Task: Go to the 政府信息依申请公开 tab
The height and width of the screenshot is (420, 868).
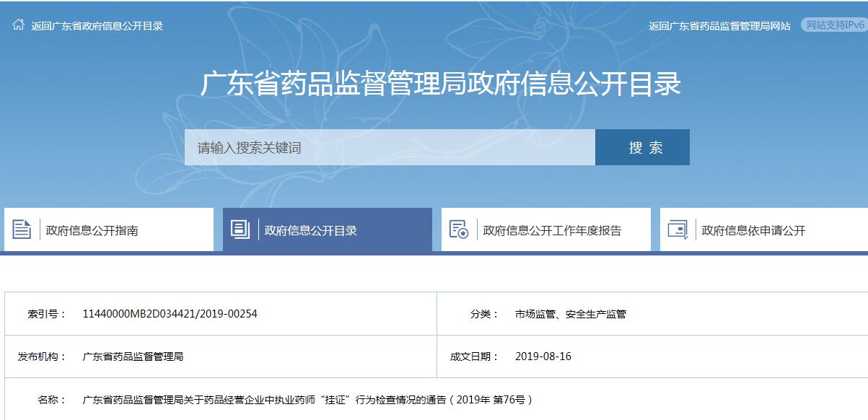Action: pos(753,231)
